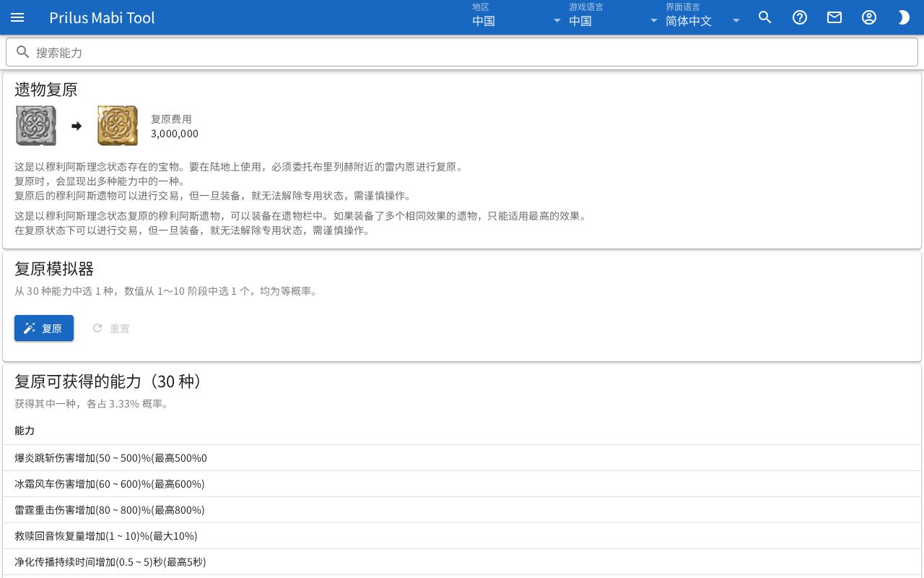Select the 净化传播持续时间增加 ability row
The image size is (924, 578).
pos(462,562)
